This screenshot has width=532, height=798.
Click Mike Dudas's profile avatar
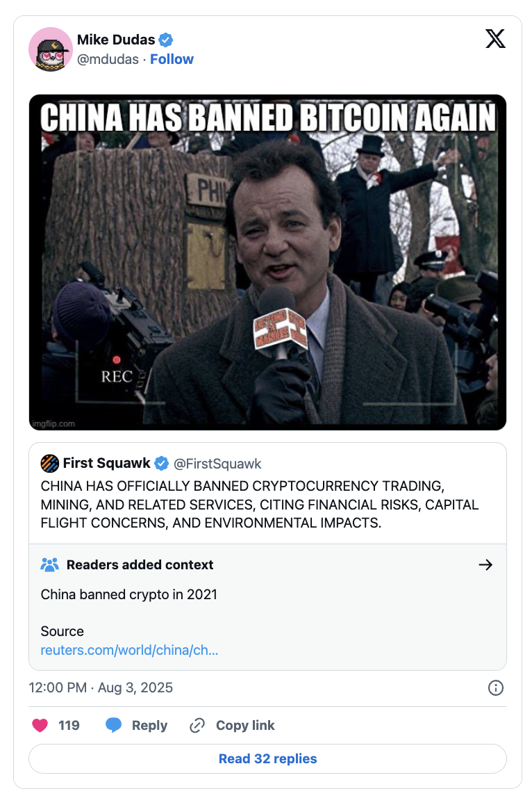pyautogui.click(x=50, y=49)
